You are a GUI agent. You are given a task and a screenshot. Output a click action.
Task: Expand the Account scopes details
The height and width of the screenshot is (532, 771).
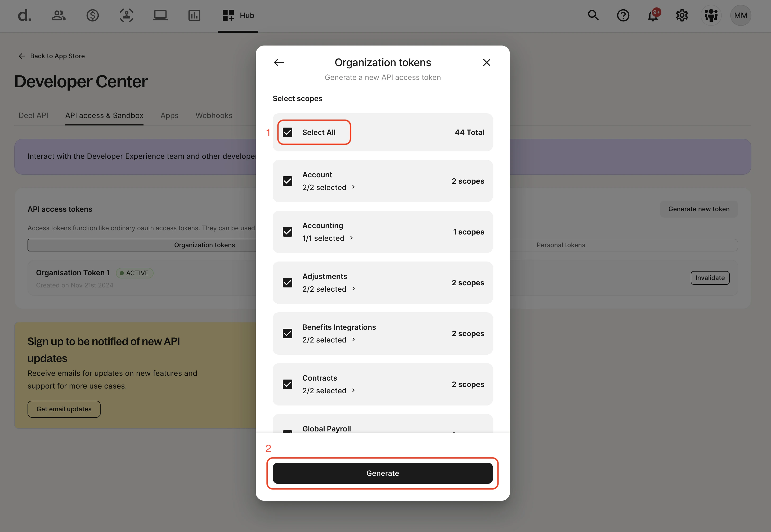354,187
